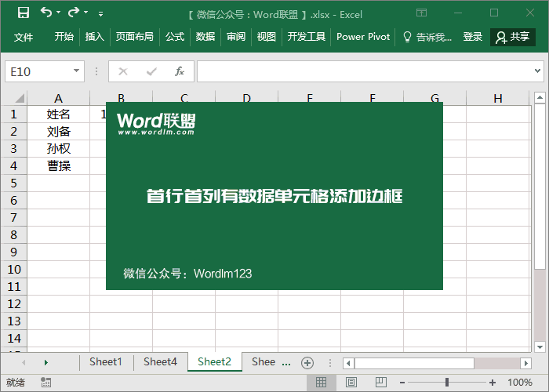Screen dimensions: 549x392
Task: Switch to Normal view
Action: pyautogui.click(x=321, y=383)
